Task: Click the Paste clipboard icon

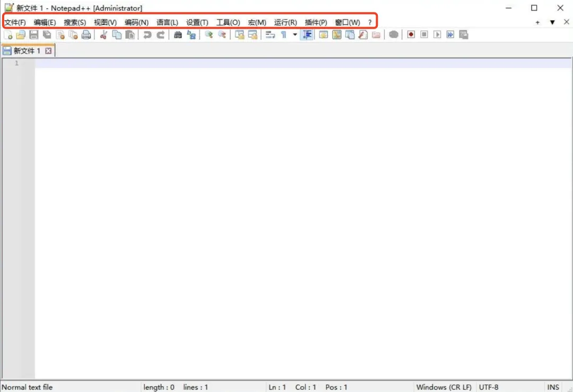Action: [130, 34]
